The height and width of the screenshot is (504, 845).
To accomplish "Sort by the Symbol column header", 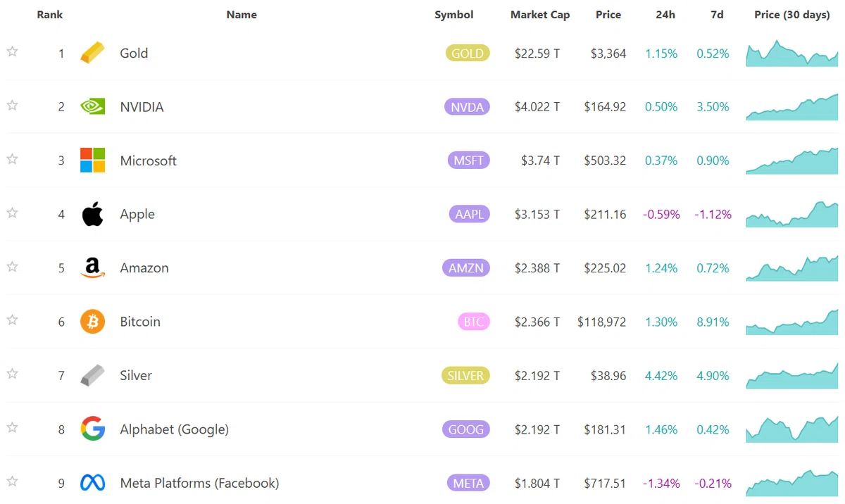I will (454, 15).
